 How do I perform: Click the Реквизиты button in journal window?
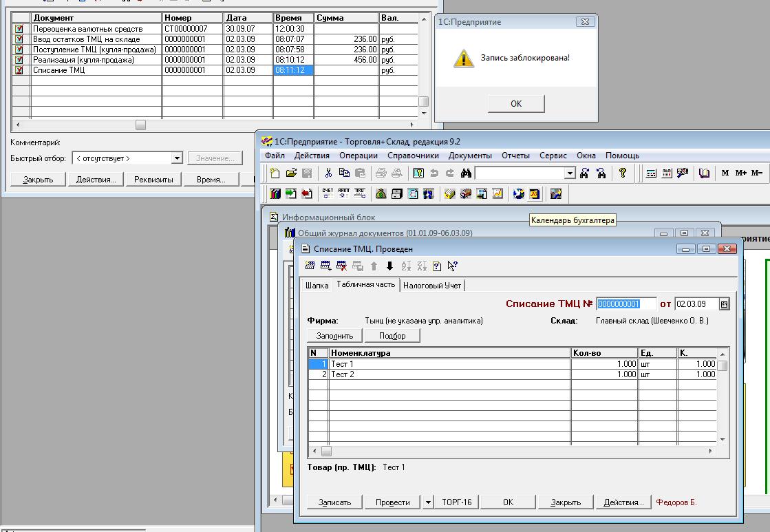pos(153,180)
